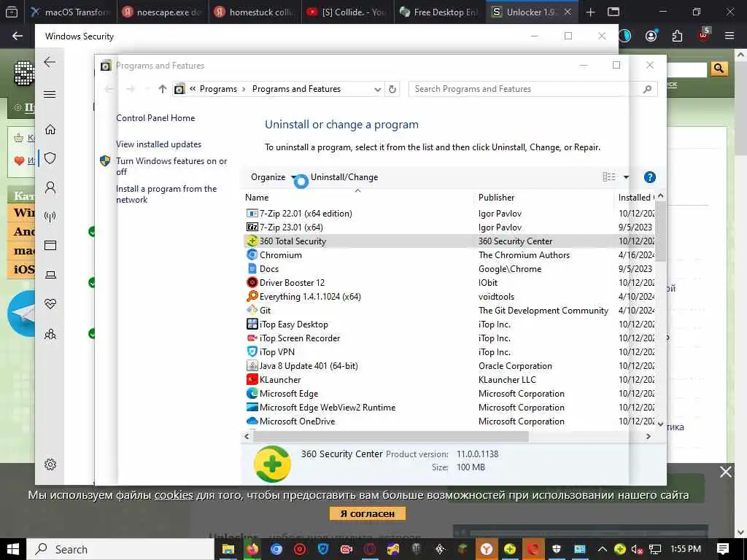Select Java 8 Update 401 (64-bit)
747x560 pixels.
[309, 366]
